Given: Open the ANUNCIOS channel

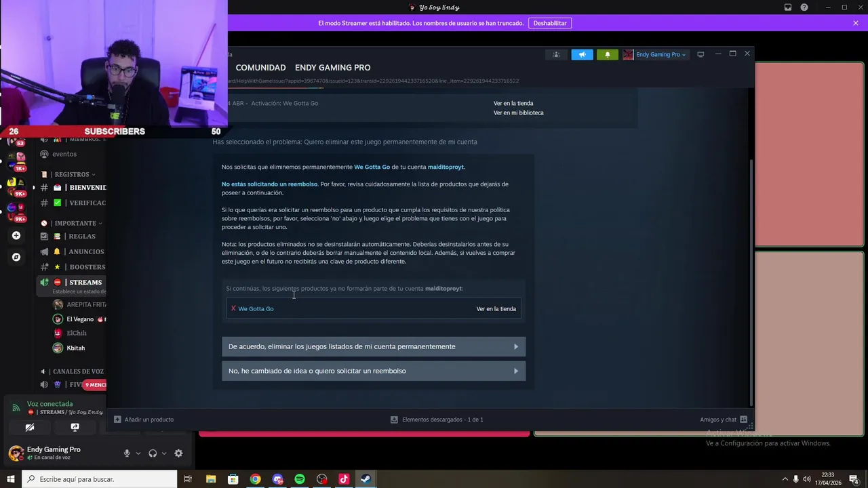Looking at the screenshot, I should [72, 251].
